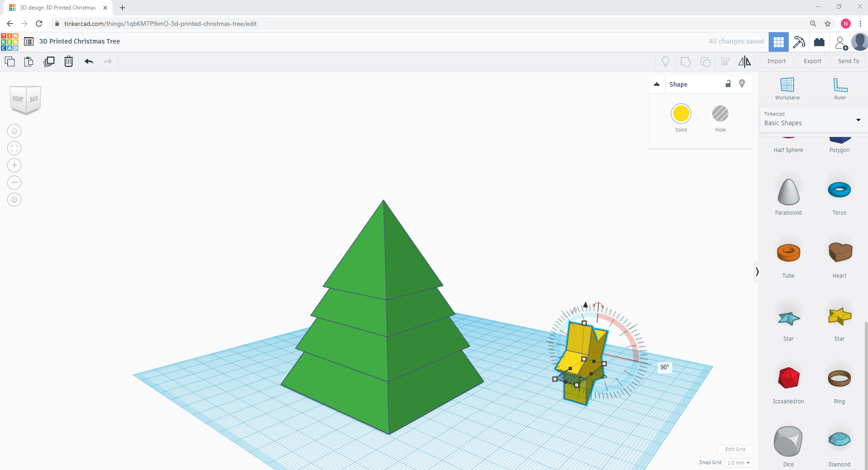This screenshot has height=470, width=868.
Task: Click the address bar URL
Action: 160,24
